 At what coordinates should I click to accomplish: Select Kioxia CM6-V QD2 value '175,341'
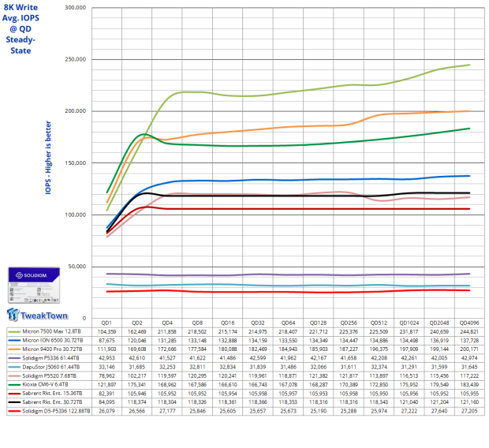(x=137, y=384)
